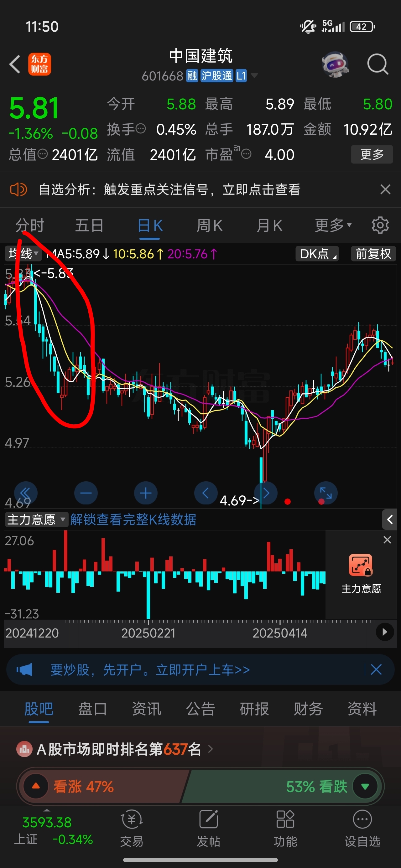Switch to 周K chart tab
Viewport: 401px width, 868px height.
210,225
